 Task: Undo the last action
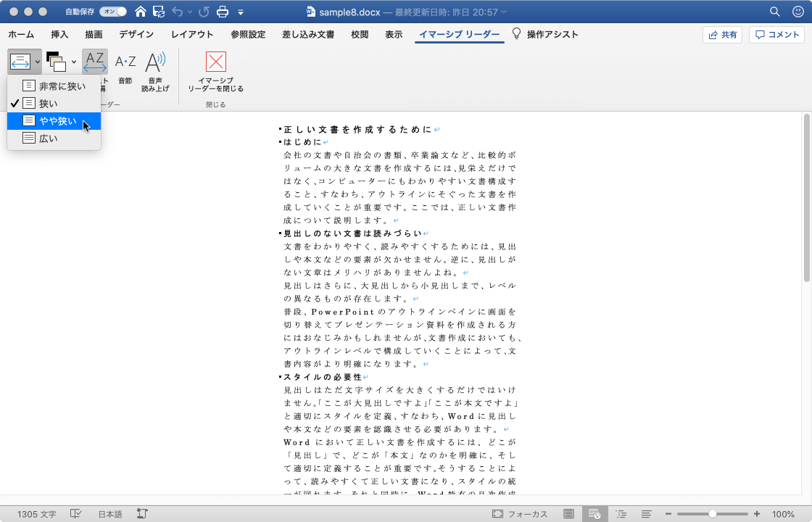[x=178, y=12]
